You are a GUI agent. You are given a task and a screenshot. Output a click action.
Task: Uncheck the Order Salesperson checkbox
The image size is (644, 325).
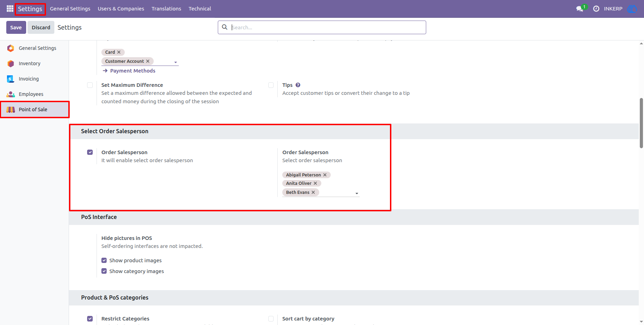click(90, 152)
